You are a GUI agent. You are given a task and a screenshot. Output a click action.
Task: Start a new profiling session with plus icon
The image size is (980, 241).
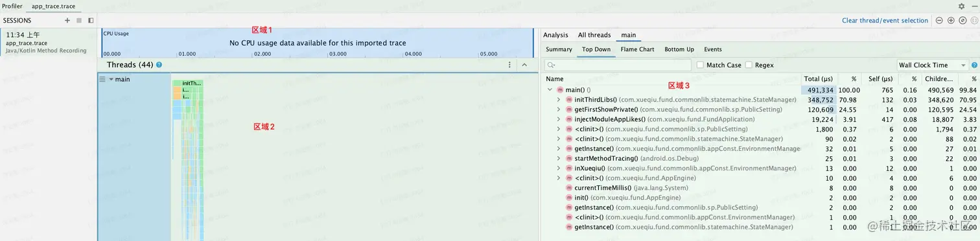67,21
